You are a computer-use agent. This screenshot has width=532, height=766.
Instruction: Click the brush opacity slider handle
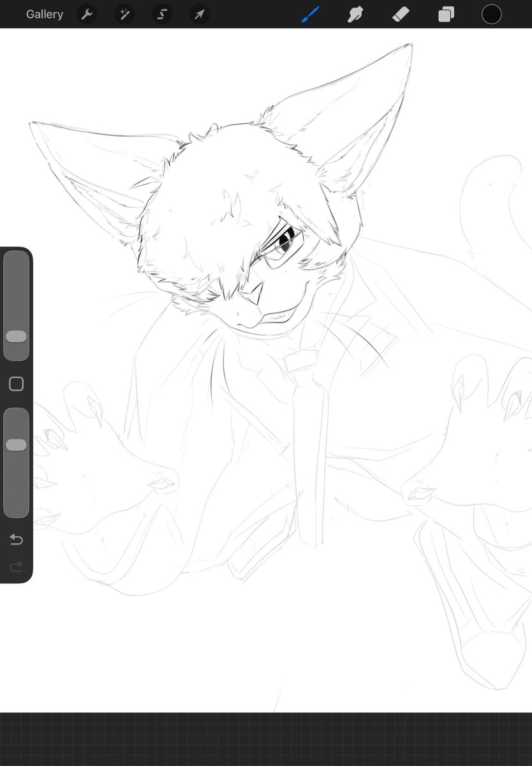coord(17,445)
